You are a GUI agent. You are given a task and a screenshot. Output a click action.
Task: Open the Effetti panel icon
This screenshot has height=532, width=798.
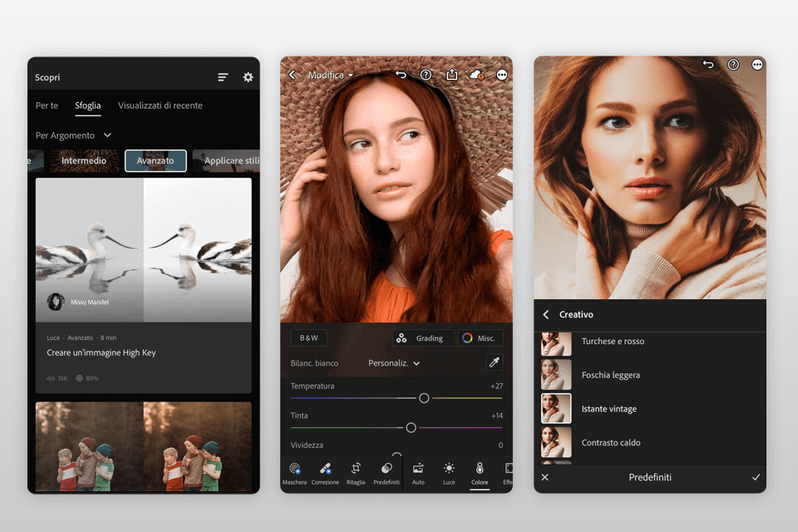[x=507, y=473]
